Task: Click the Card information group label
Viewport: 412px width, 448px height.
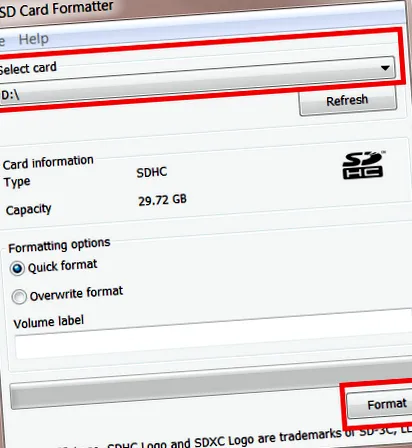Action: click(x=48, y=162)
